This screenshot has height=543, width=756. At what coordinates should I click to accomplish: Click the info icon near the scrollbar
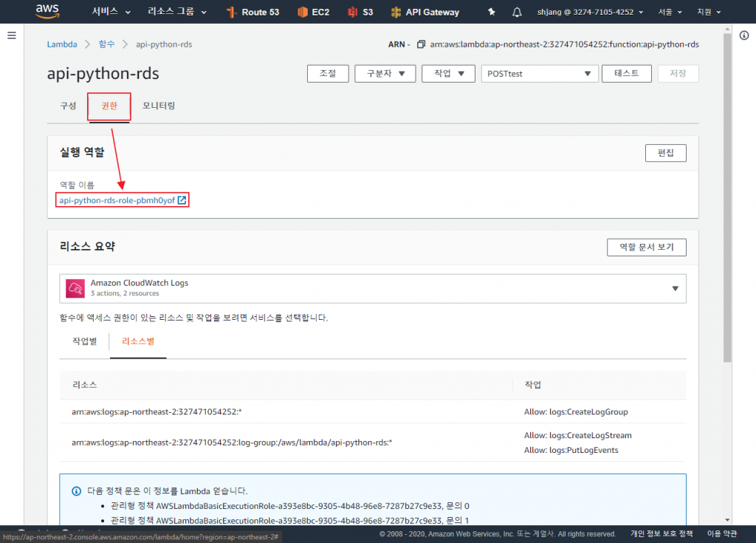(744, 35)
